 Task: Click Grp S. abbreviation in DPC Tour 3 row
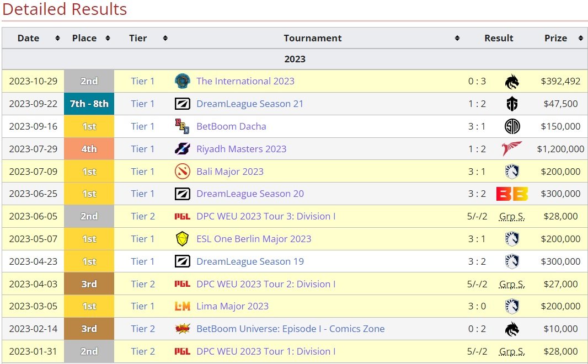click(x=512, y=216)
